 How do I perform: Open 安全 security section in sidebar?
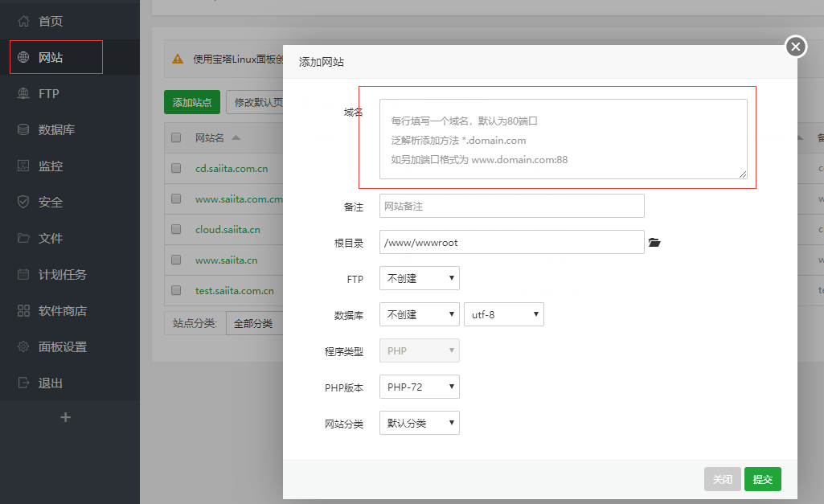click(51, 203)
